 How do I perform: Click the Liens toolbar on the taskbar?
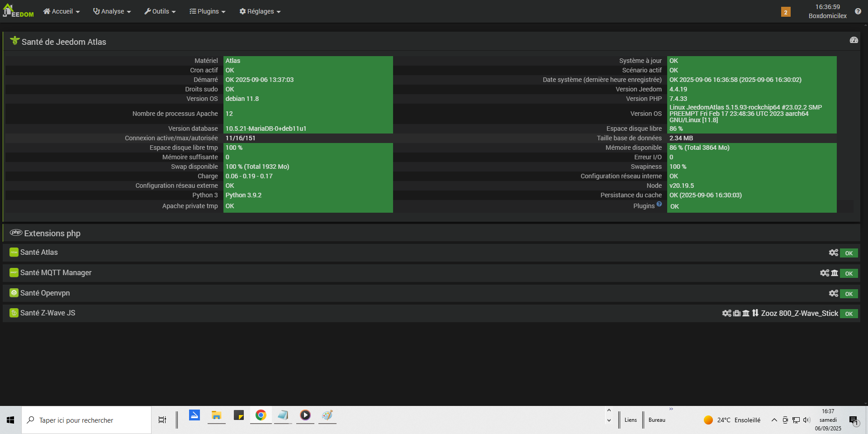coord(631,420)
